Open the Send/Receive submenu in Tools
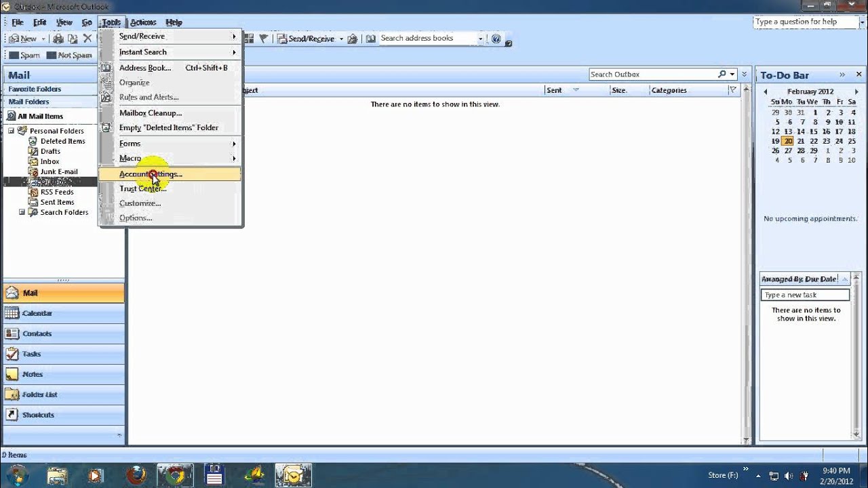Viewport: 868px width, 488px height. (170, 36)
